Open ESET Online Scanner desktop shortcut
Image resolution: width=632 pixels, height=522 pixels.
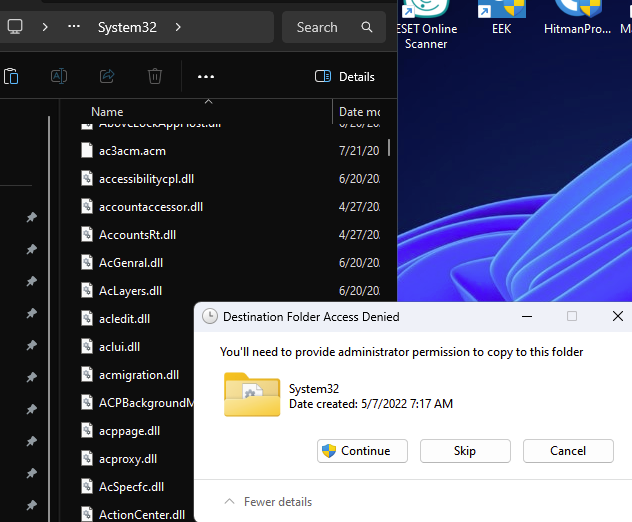426,25
